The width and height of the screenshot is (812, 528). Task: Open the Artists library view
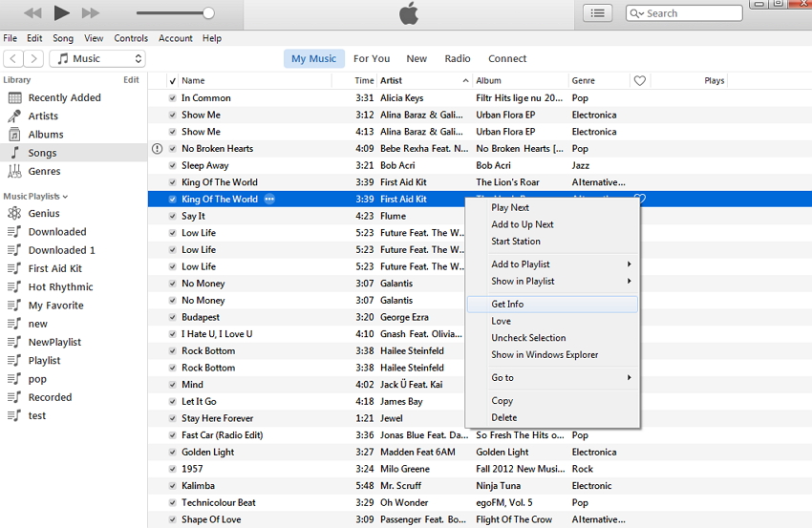pyautogui.click(x=43, y=116)
